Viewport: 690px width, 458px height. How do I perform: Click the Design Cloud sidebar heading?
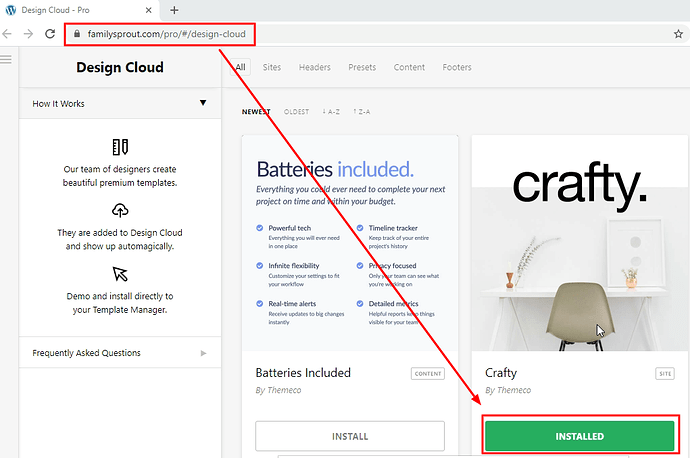click(120, 67)
